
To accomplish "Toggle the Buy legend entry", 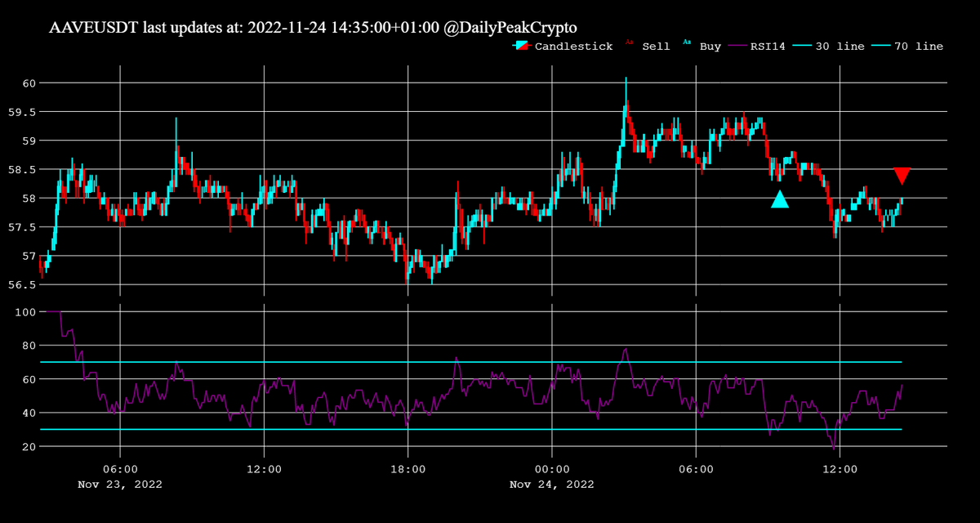I will (702, 47).
